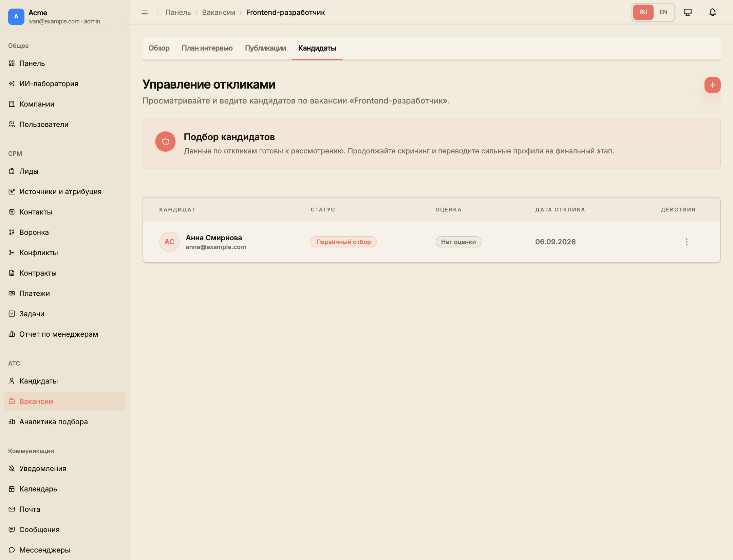This screenshot has width=733, height=560.
Task: Click the Компании building icon
Action: tap(12, 104)
